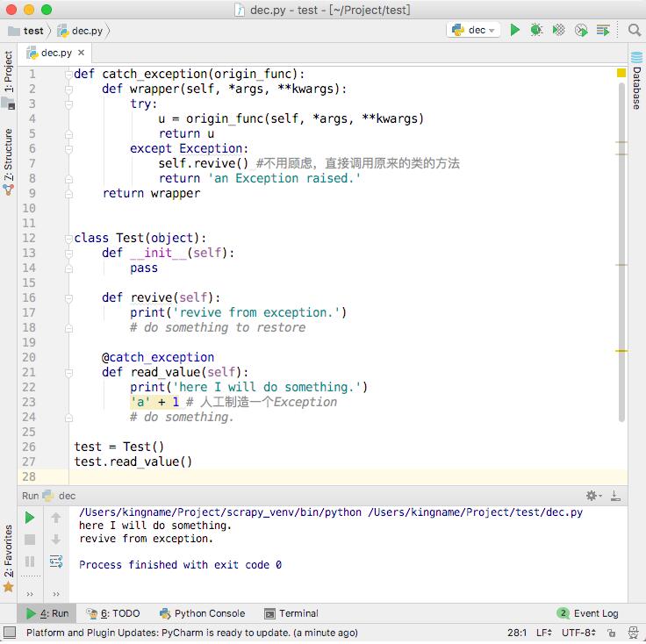Hide the Run tool window
The image size is (646, 644).
(x=615, y=497)
